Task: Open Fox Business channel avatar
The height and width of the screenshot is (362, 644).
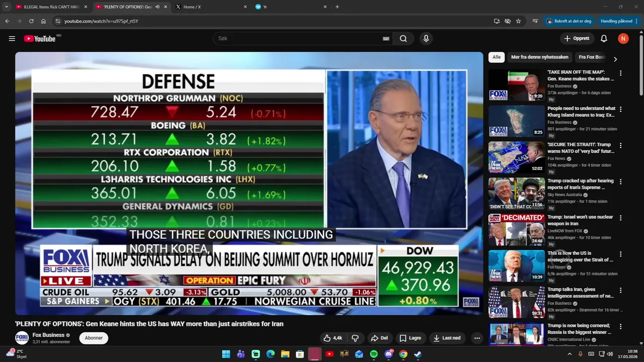Action: pos(22,338)
